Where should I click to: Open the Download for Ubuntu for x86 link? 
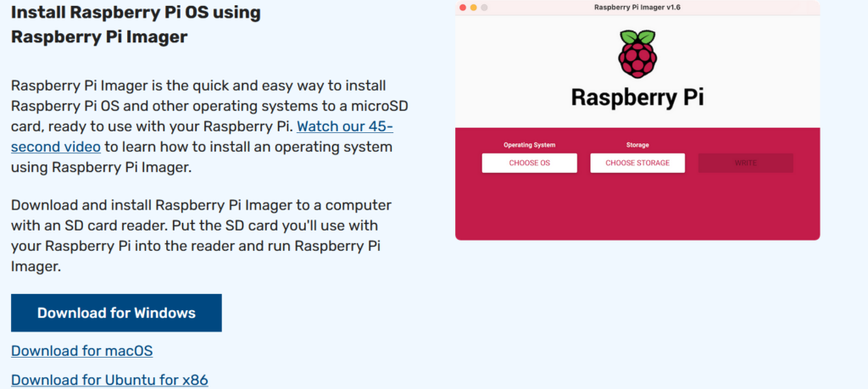109,380
